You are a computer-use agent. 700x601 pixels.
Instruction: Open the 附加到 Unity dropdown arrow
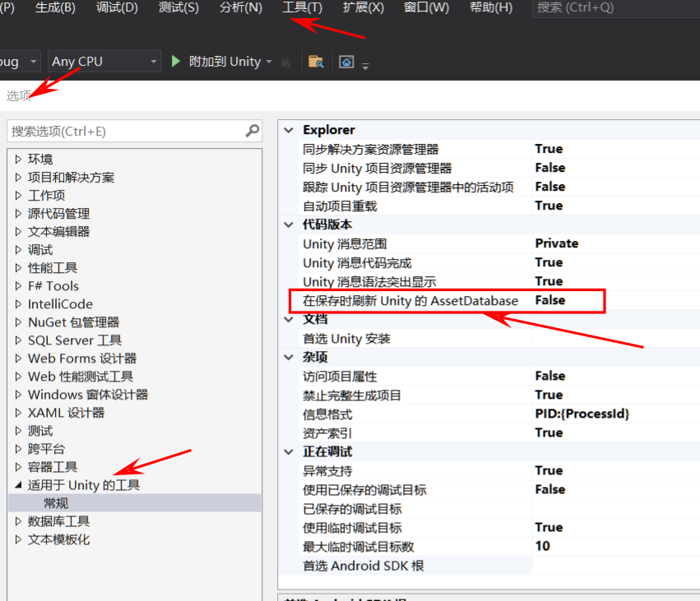click(x=269, y=62)
